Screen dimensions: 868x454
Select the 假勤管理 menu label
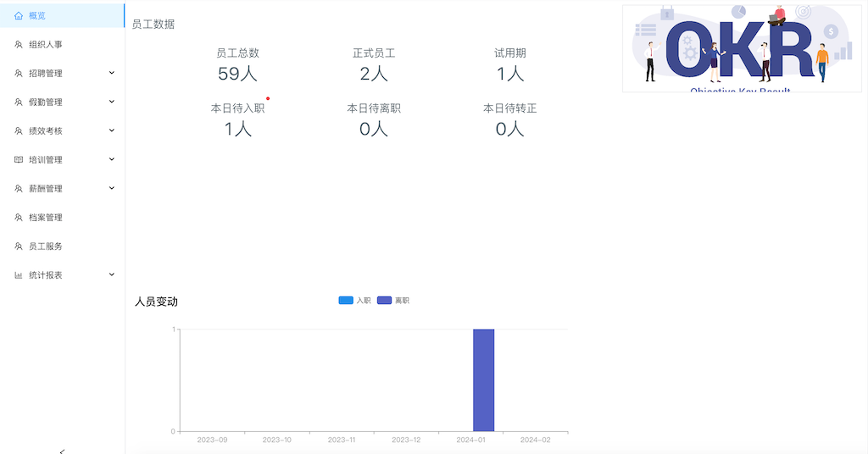[x=46, y=102]
